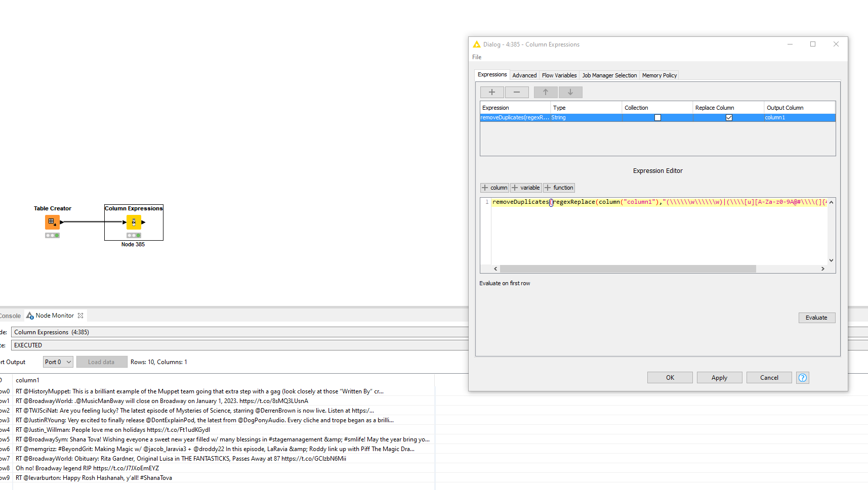Move the expression down using the down-arrow icon

coord(570,92)
